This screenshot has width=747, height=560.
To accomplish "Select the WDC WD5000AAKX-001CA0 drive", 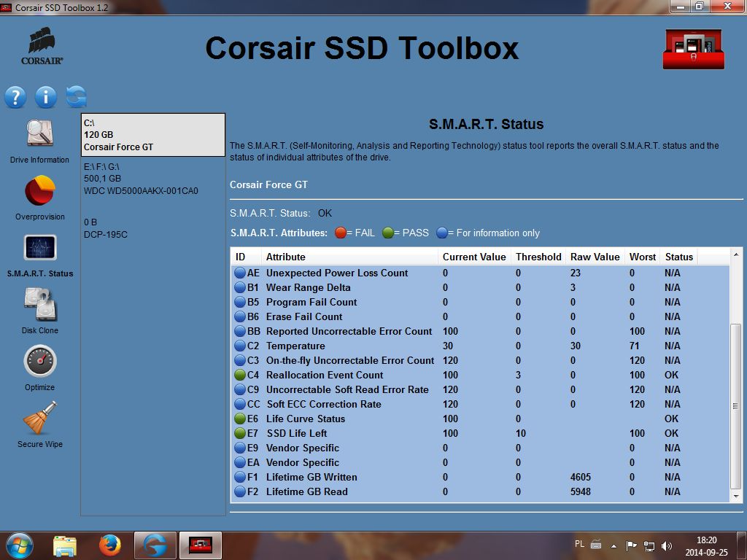I will point(153,179).
